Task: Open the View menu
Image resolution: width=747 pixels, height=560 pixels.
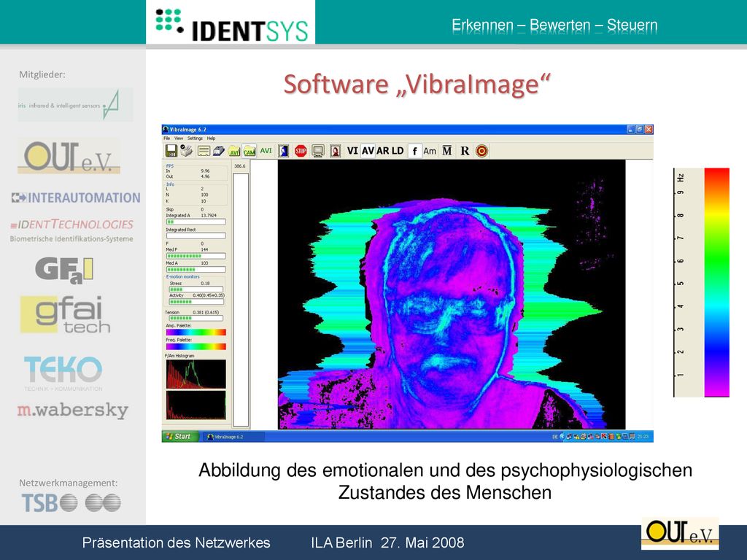Action: (x=179, y=138)
